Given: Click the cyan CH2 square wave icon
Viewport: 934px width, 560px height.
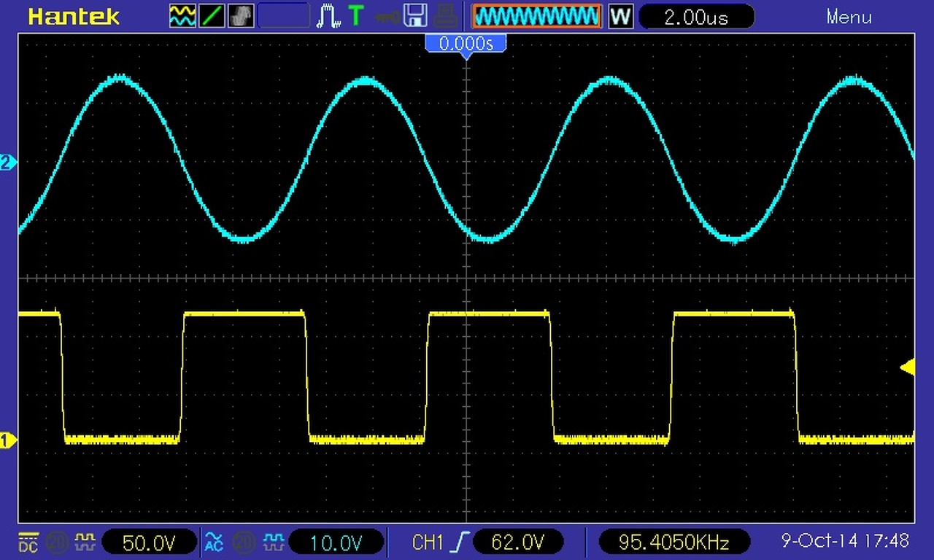Looking at the screenshot, I should point(273,542).
